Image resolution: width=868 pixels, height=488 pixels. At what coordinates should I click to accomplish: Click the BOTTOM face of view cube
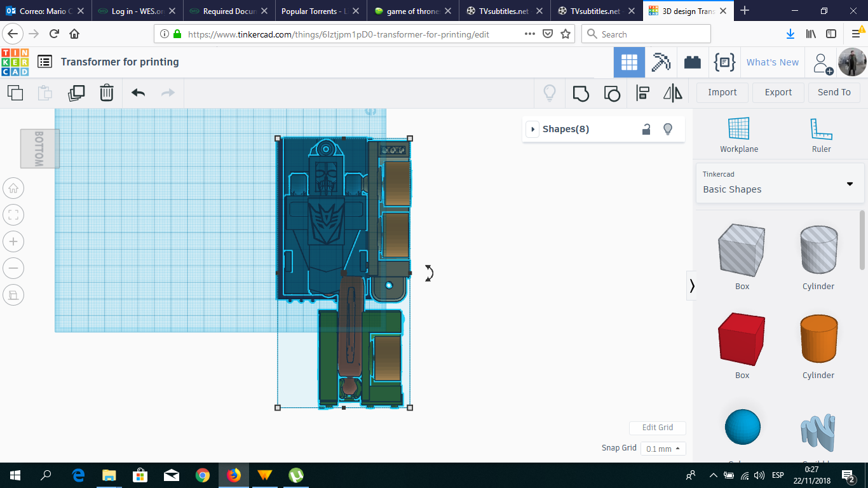[x=39, y=149]
